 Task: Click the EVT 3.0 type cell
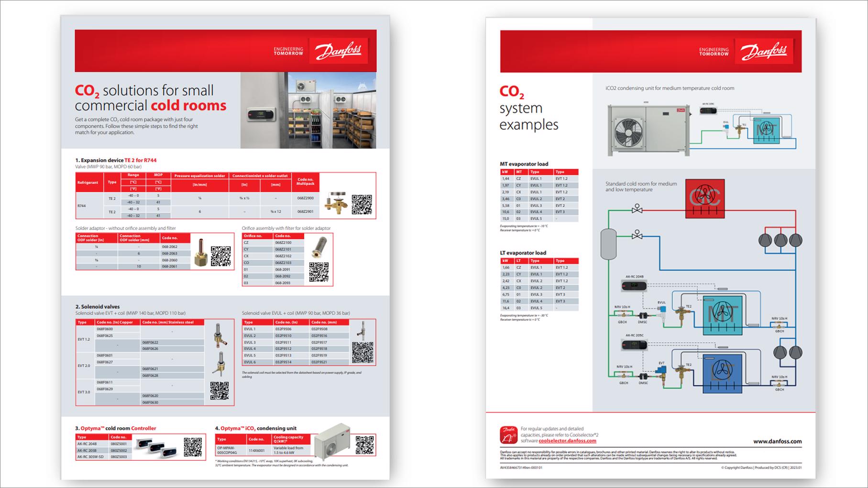(x=85, y=392)
